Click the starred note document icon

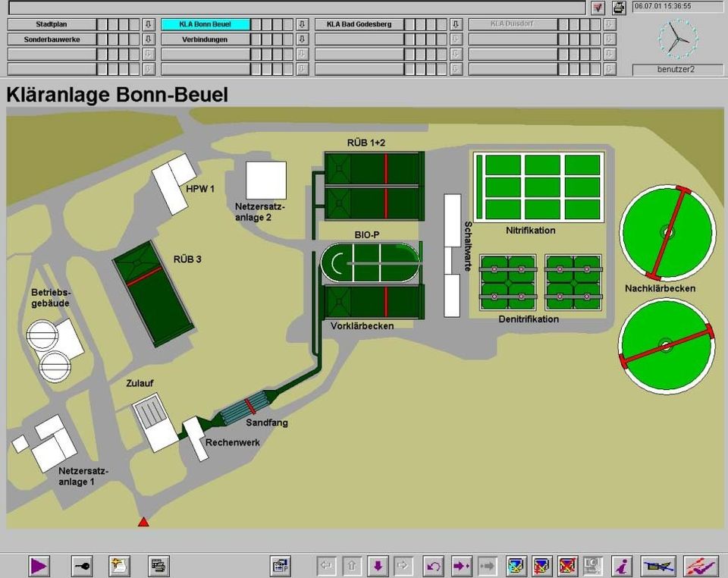119,566
